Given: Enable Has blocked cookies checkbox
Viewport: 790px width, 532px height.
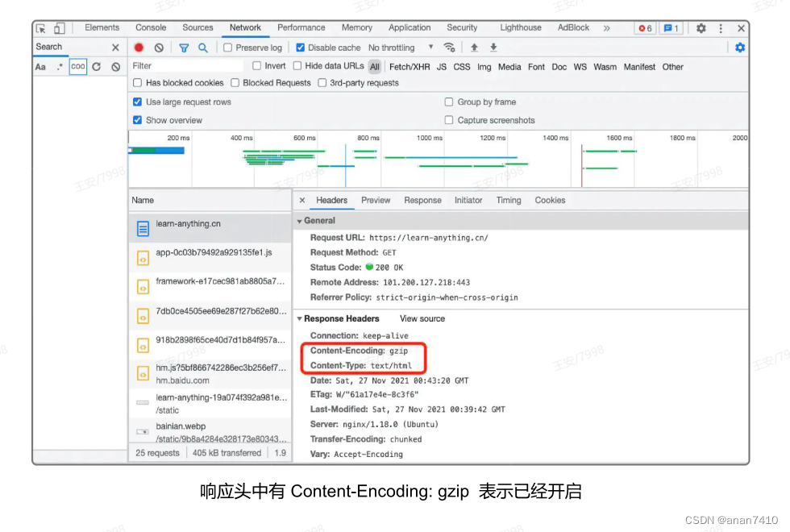Looking at the screenshot, I should click(138, 82).
